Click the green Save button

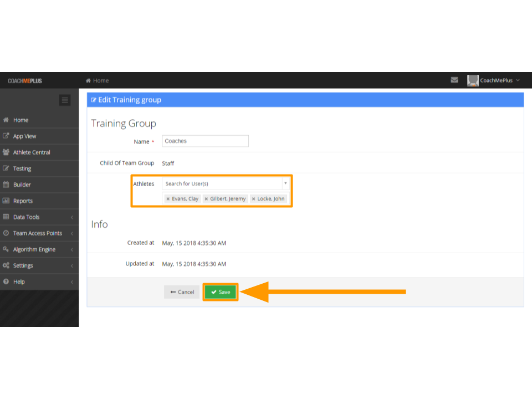pos(221,292)
